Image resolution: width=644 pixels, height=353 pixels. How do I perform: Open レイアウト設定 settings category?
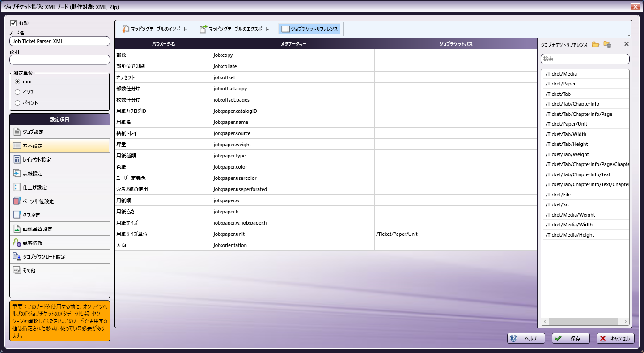pos(59,160)
